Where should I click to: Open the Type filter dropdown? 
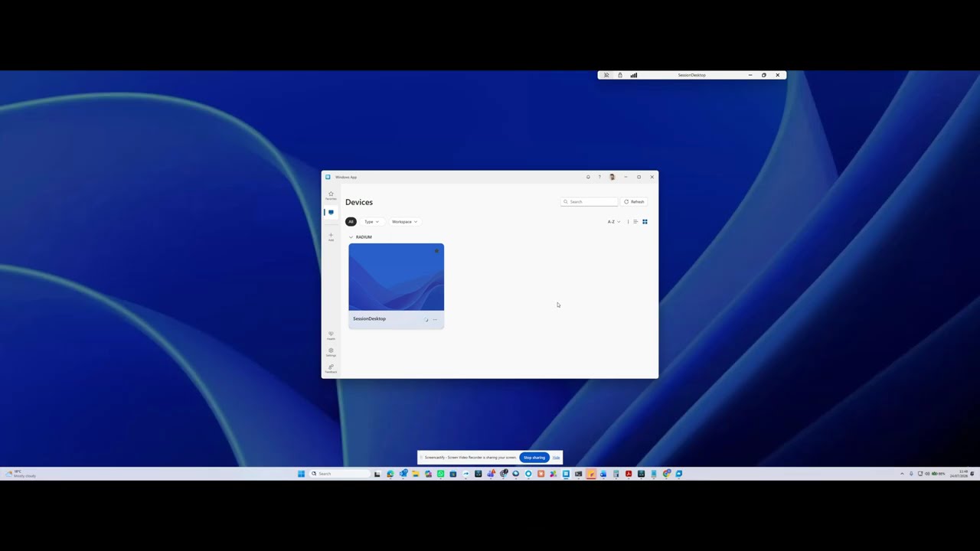tap(371, 222)
